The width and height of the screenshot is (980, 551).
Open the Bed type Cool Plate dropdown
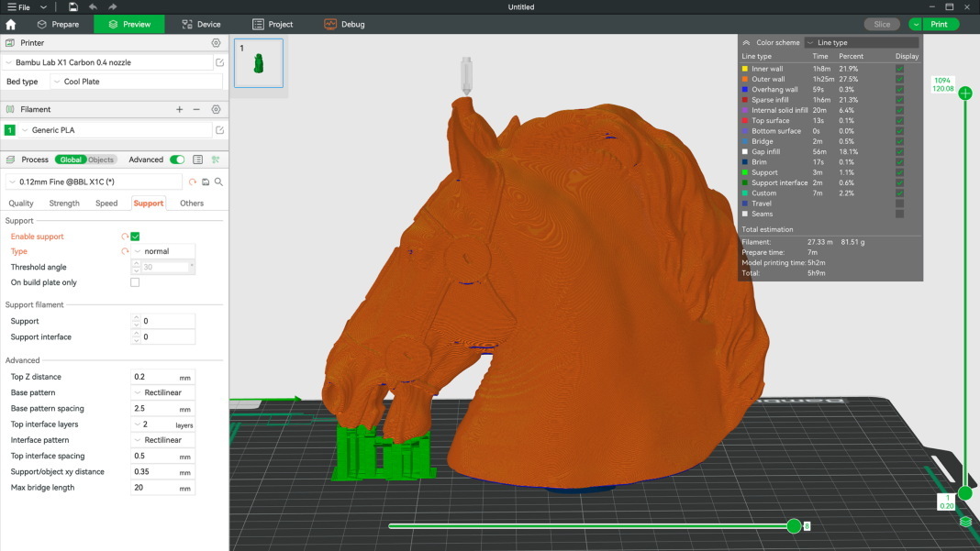(x=137, y=82)
